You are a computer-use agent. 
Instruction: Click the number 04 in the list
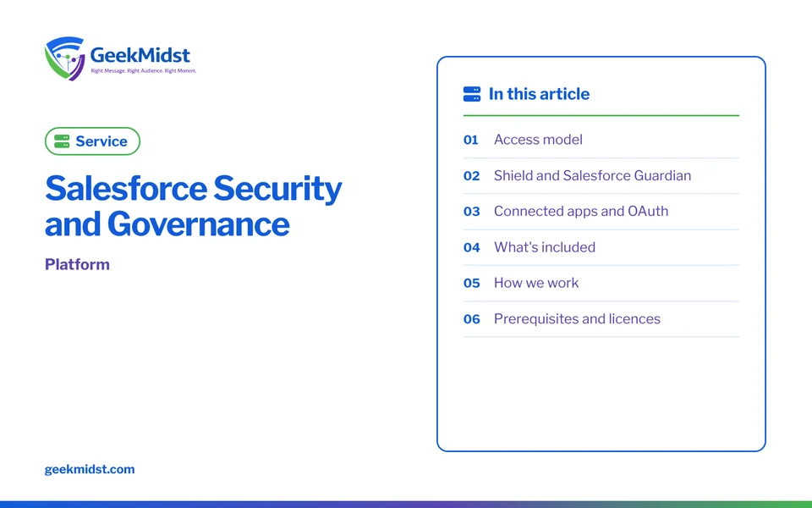(x=471, y=247)
